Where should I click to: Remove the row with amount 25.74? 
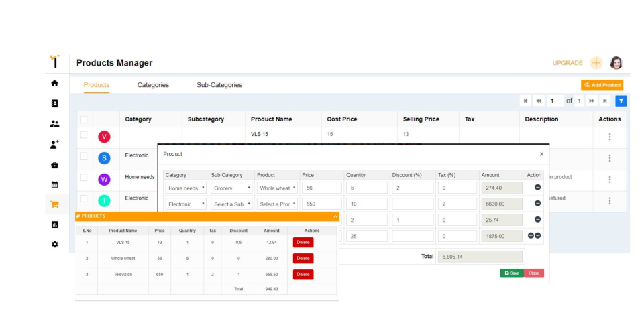537,219
